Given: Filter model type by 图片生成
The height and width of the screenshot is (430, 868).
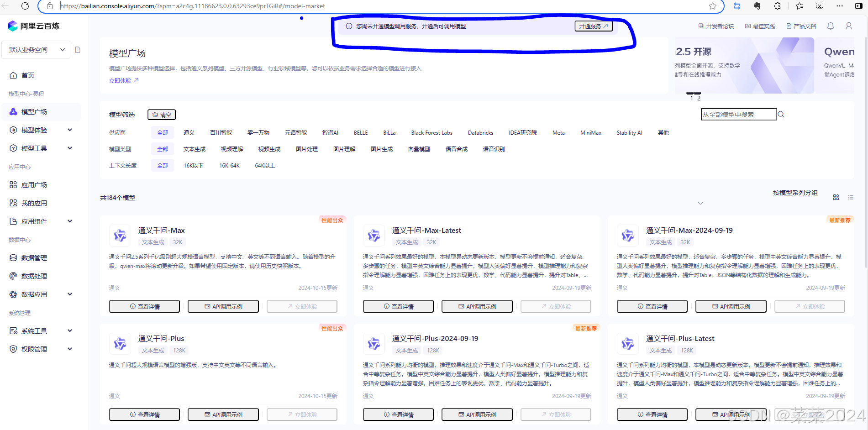Looking at the screenshot, I should click(x=382, y=149).
